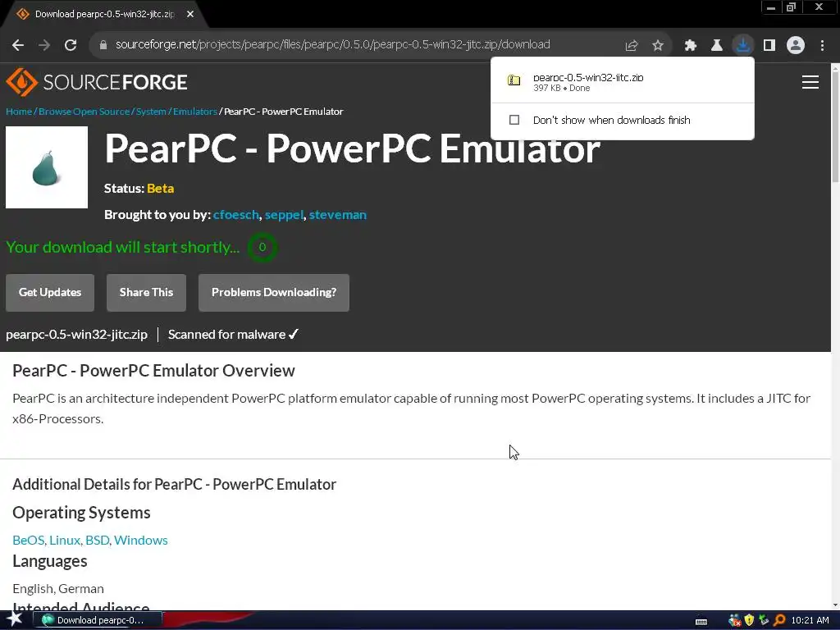The image size is (840, 630).
Task: Click the SourceForge logo
Action: pos(97,82)
